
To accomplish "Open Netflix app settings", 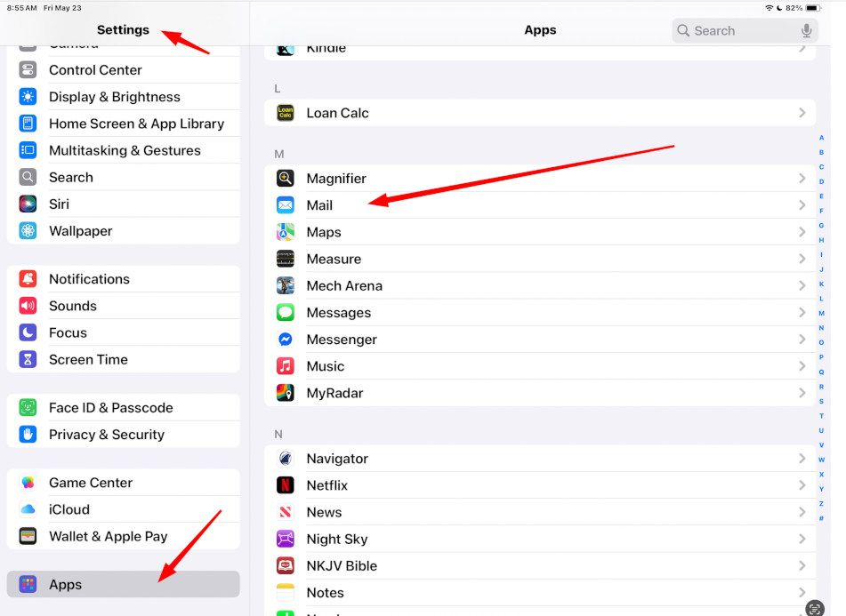I will click(540, 485).
